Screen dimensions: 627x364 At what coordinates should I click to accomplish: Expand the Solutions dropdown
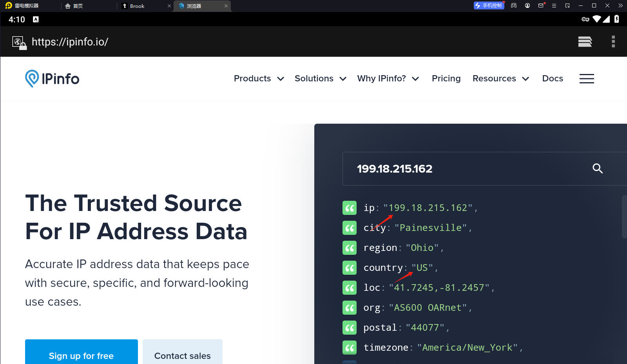(320, 79)
